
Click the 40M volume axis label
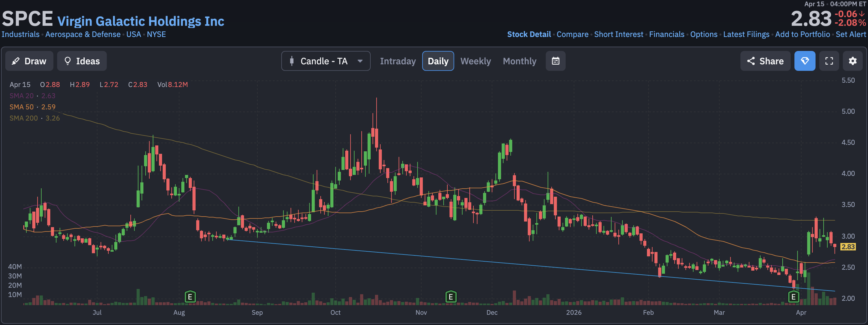pyautogui.click(x=15, y=267)
